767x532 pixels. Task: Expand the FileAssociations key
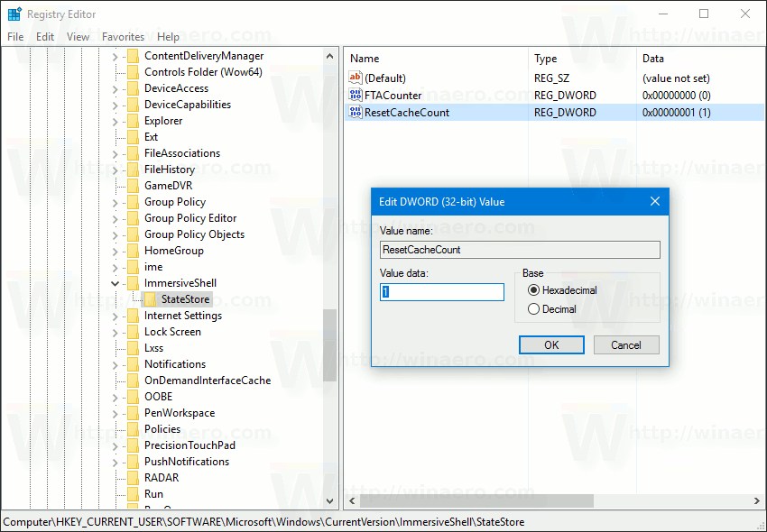point(115,154)
